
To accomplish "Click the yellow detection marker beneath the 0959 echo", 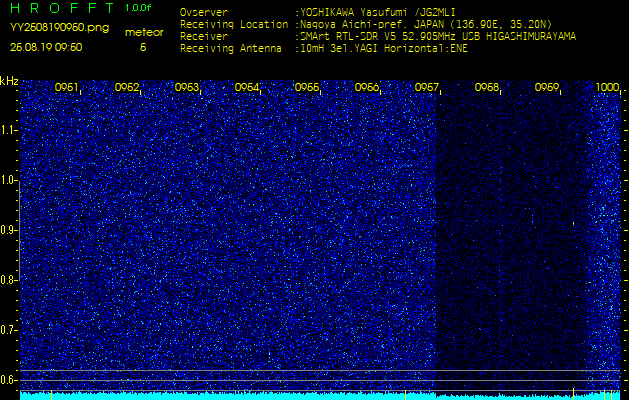I will point(574,392).
